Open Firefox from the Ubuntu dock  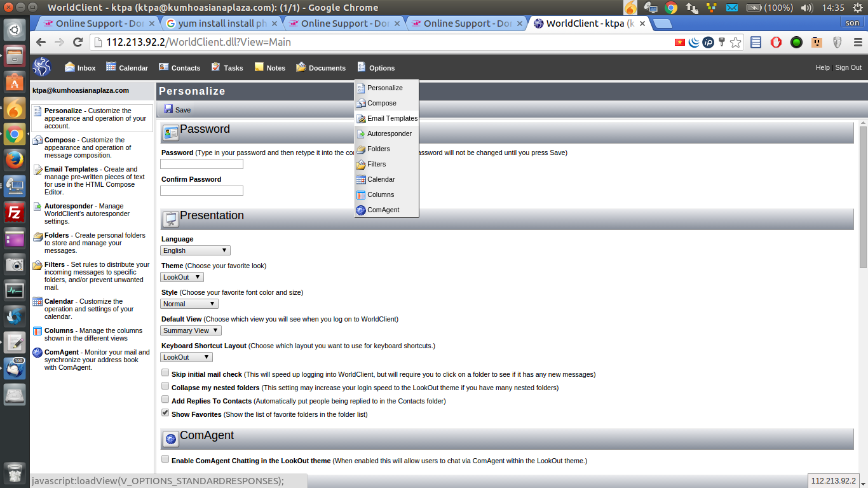[x=15, y=159]
